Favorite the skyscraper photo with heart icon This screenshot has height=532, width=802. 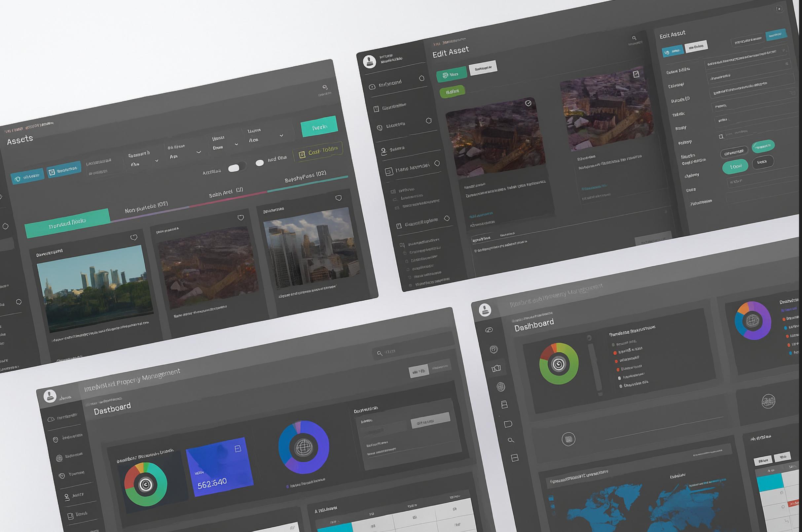[339, 198]
